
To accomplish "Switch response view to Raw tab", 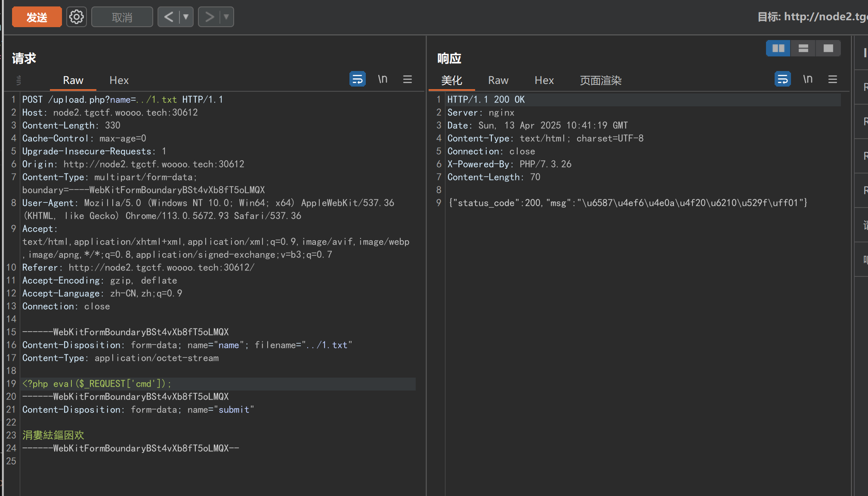I will 498,81.
